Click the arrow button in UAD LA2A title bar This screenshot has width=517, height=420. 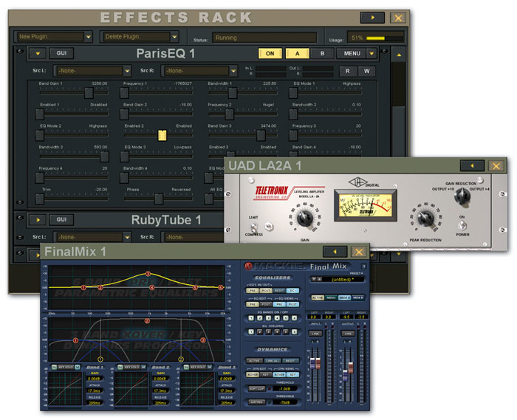pos(472,165)
